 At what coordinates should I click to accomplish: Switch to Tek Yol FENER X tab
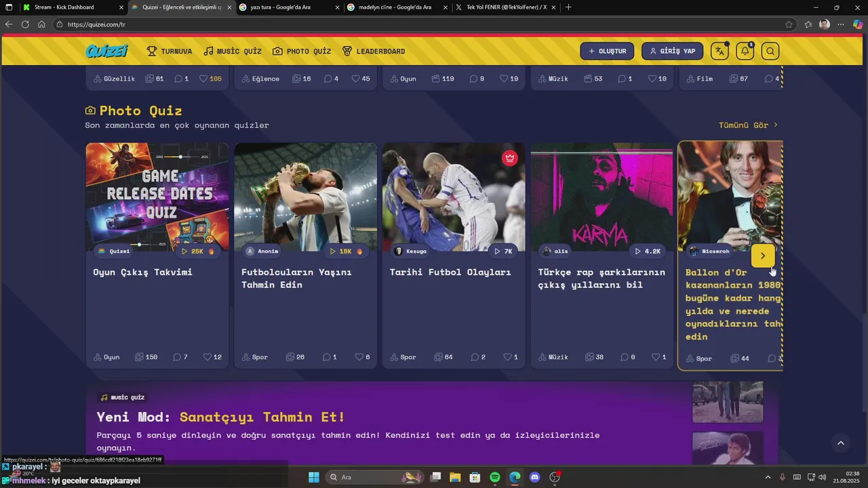click(x=505, y=7)
